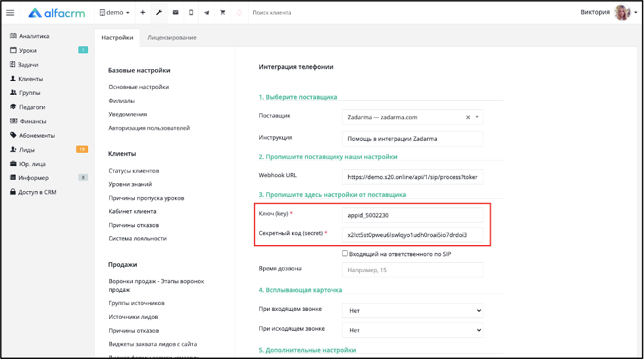Click the Уроки badge showing 1

coord(83,50)
